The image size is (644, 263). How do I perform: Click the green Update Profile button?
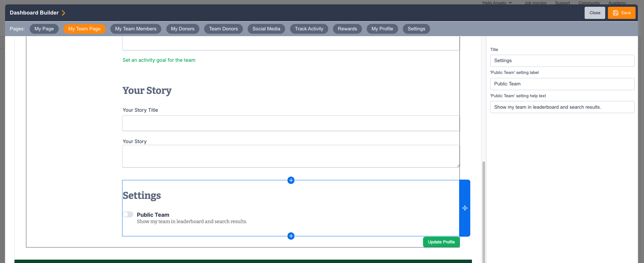tap(441, 242)
